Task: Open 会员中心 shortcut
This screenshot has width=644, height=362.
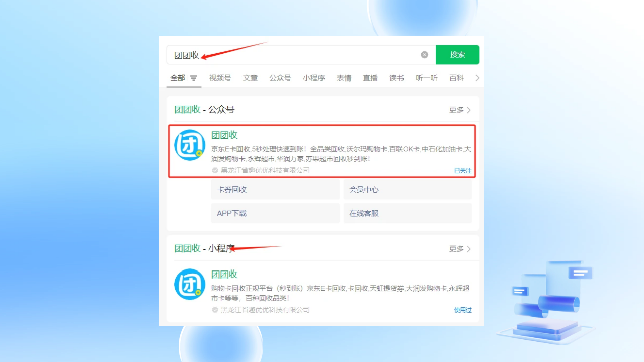Action: (407, 190)
